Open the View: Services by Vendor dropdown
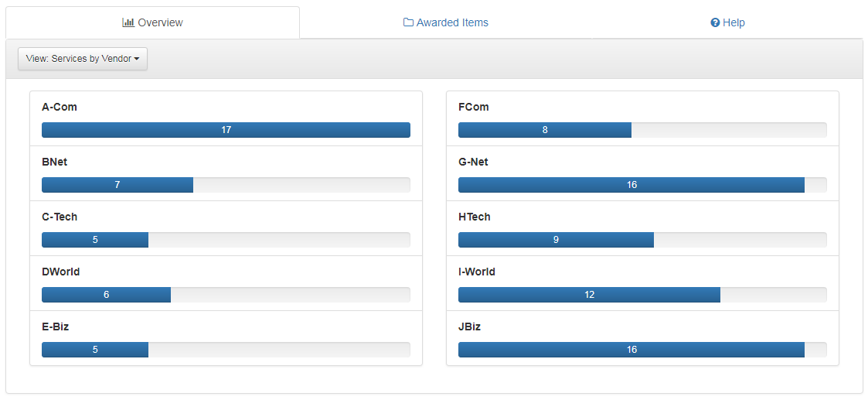This screenshot has width=868, height=400. [82, 59]
